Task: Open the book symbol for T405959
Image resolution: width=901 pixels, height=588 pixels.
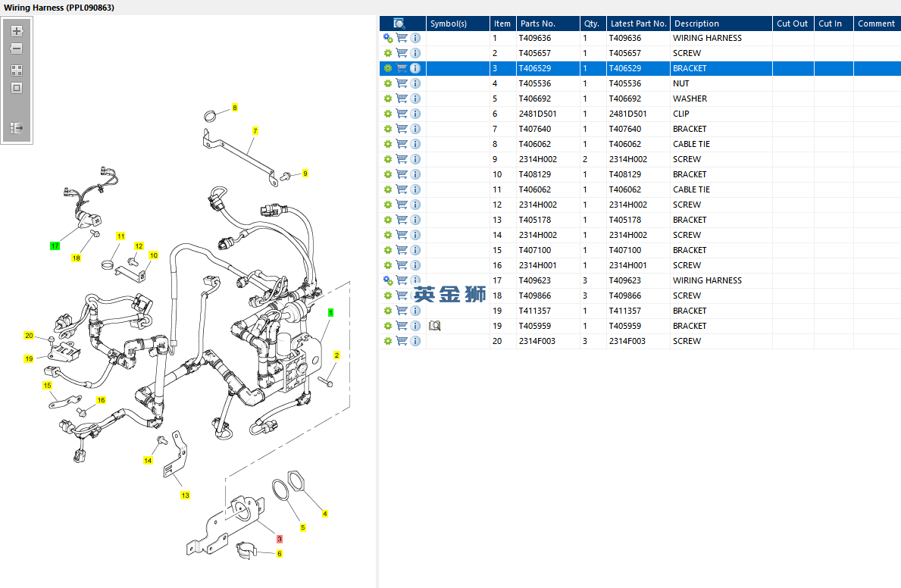Action: click(x=435, y=326)
